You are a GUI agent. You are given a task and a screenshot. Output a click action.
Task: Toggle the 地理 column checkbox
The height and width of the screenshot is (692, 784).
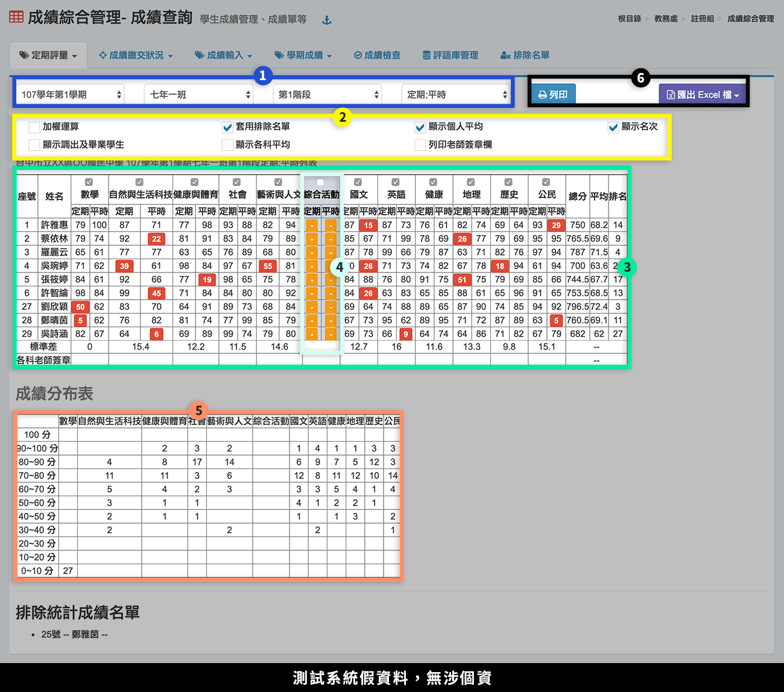(471, 182)
